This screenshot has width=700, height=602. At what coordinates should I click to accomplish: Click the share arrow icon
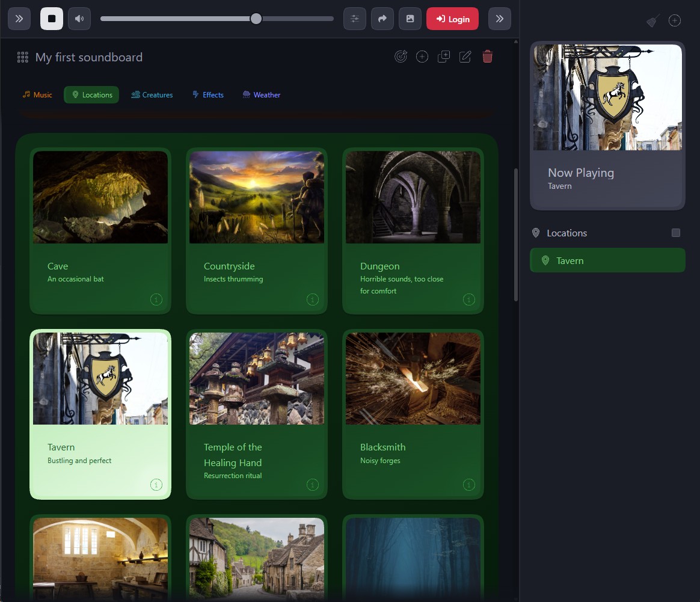click(x=382, y=19)
